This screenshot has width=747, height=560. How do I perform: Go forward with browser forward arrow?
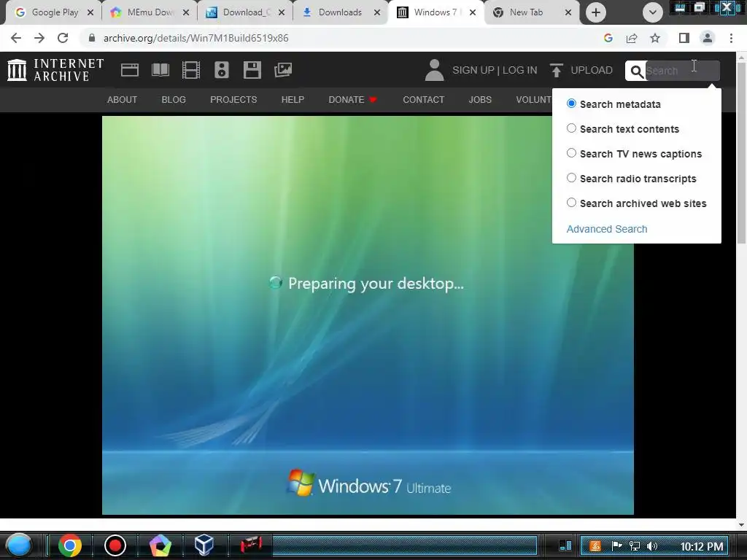click(39, 38)
